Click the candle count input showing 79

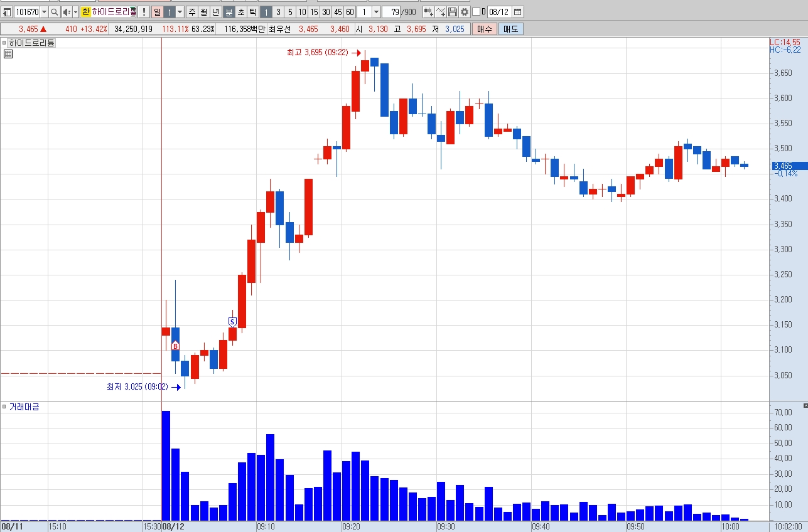(x=392, y=12)
